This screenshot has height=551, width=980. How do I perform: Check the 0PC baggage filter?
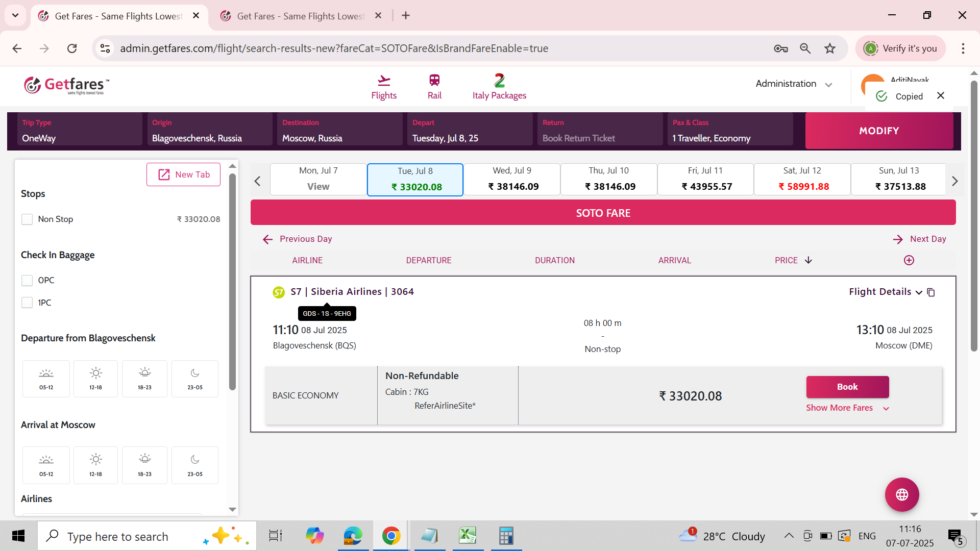click(x=27, y=281)
